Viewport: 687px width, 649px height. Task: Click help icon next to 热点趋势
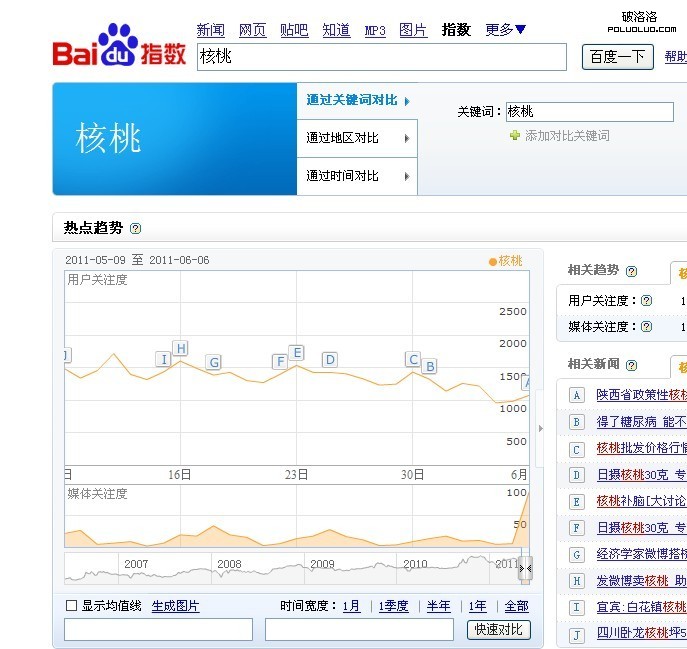(136, 229)
